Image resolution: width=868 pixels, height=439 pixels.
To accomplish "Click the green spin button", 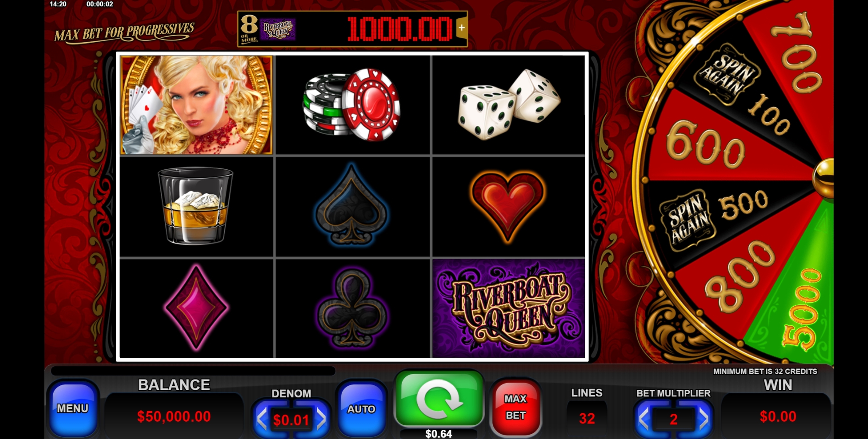I will pyautogui.click(x=439, y=398).
